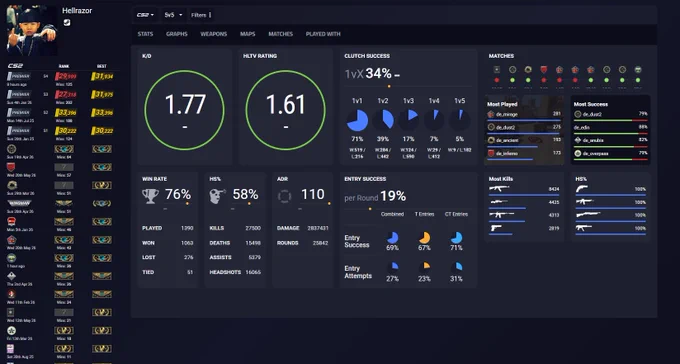The width and height of the screenshot is (680, 364).
Task: Click the de_mirage map icon in Most Played
Action: (491, 115)
